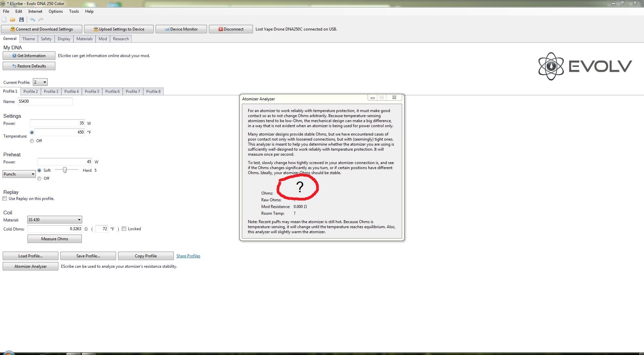Enable Use Replay on this profile
This screenshot has width=644, height=355.
tap(5, 199)
